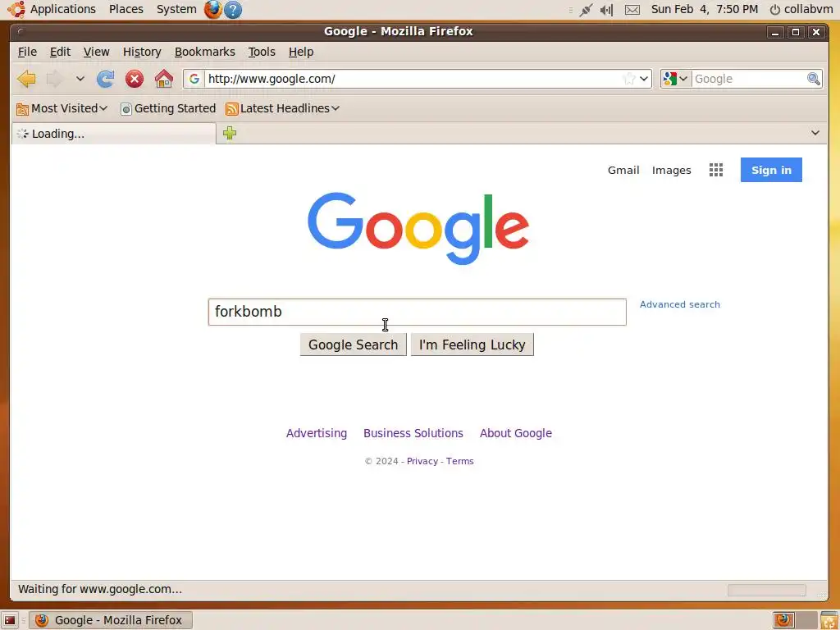840x630 pixels.
Task: Open the Trash icon in the bottom panel
Action: pos(829,620)
